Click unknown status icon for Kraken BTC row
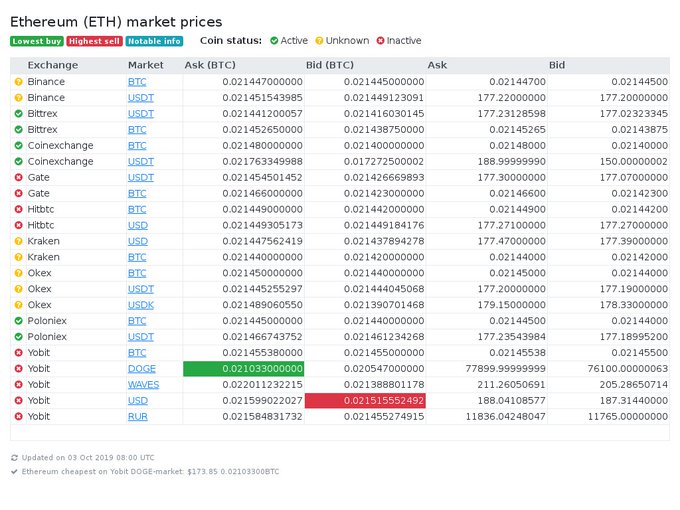Image resolution: width=680 pixels, height=510 pixels. click(x=18, y=257)
